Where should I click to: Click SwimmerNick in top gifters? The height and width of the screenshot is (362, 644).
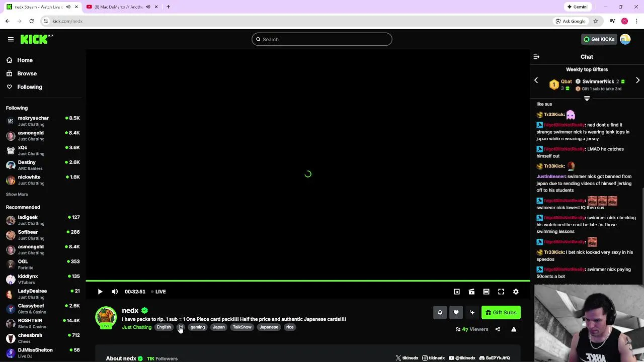click(x=598, y=81)
